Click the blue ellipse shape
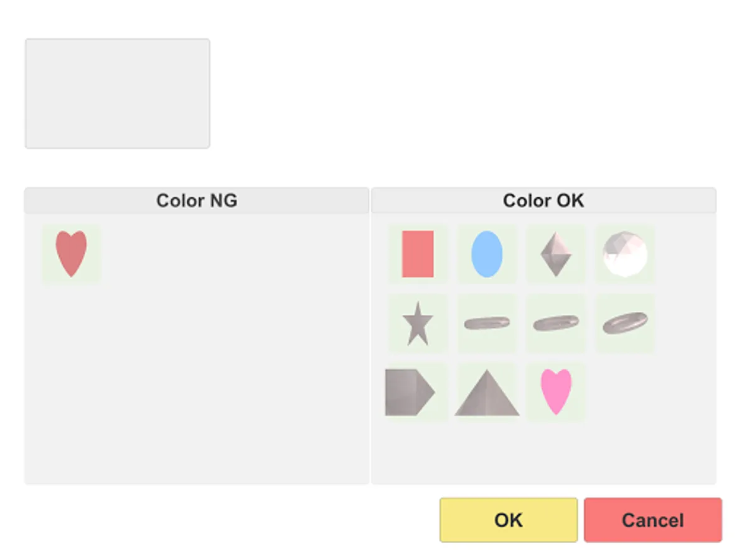Viewport: 747px width, 560px height. (487, 254)
